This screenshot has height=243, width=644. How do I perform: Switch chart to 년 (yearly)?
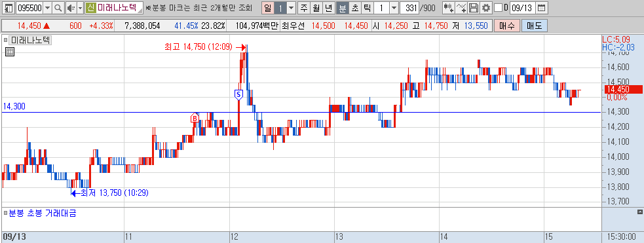329,7
